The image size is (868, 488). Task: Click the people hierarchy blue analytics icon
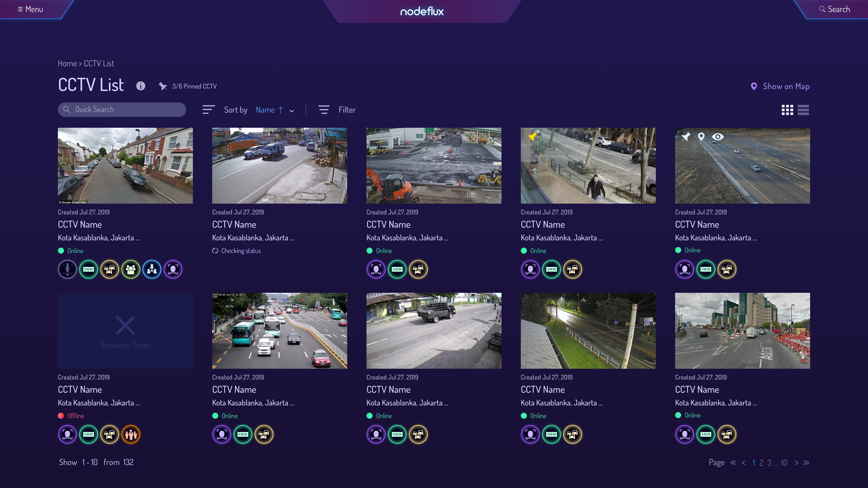pos(152,269)
